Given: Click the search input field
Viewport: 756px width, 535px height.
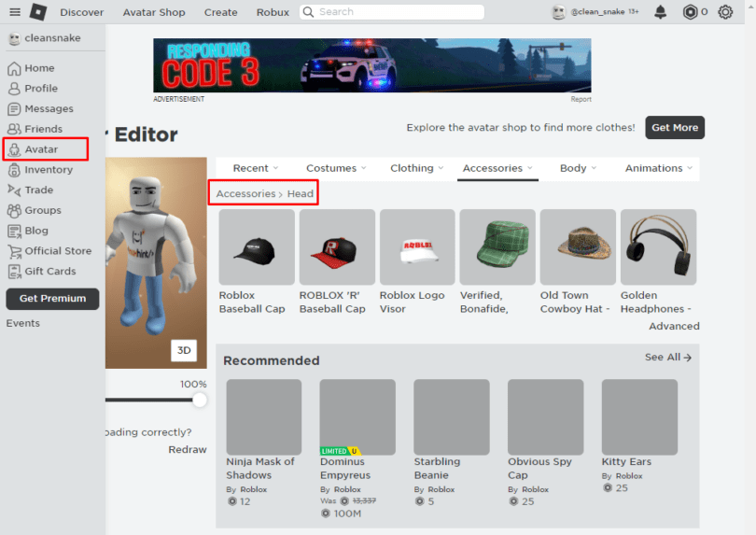Looking at the screenshot, I should [x=391, y=11].
